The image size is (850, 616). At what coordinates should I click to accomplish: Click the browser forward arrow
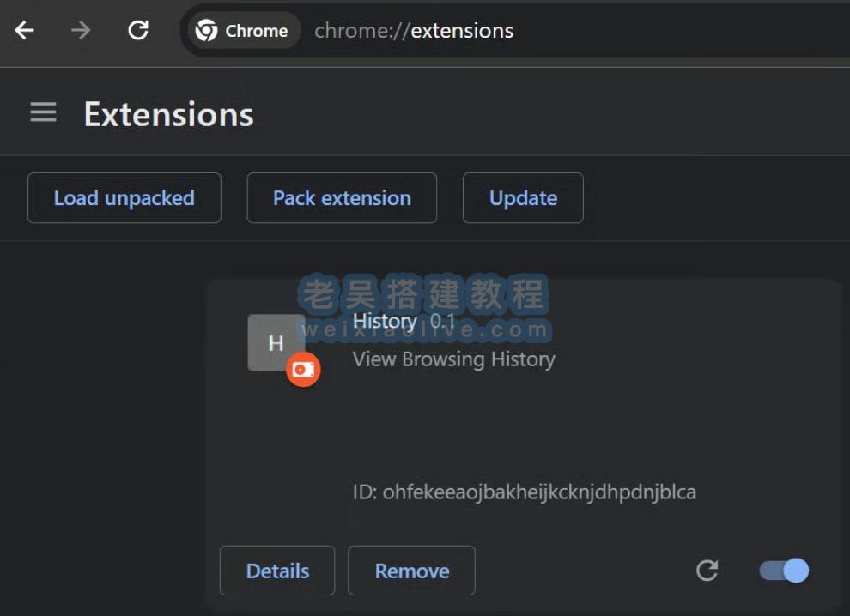tap(81, 31)
